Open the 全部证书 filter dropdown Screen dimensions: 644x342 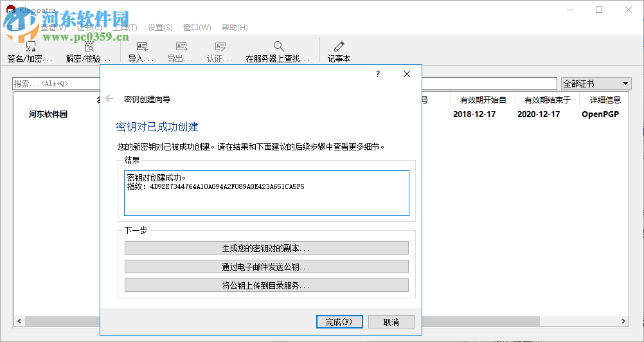(596, 84)
